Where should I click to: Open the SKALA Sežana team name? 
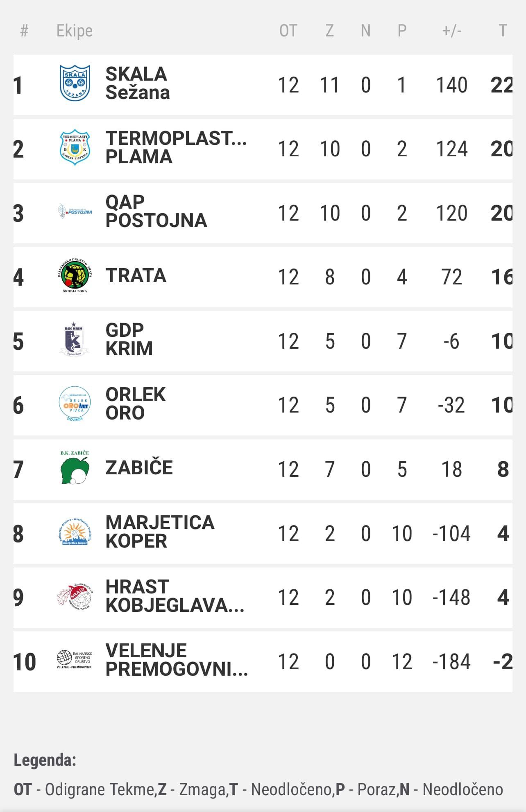point(138,83)
